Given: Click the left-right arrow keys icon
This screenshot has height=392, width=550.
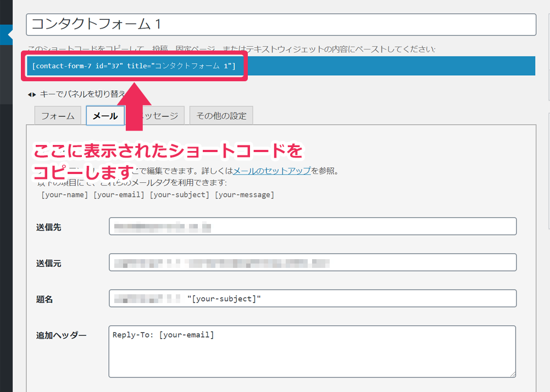Looking at the screenshot, I should 32,94.
